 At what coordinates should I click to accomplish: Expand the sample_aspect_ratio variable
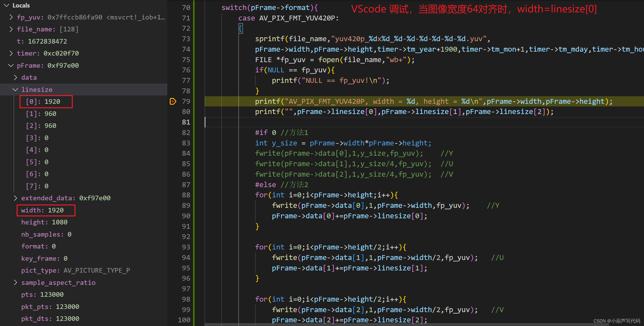(x=16, y=282)
